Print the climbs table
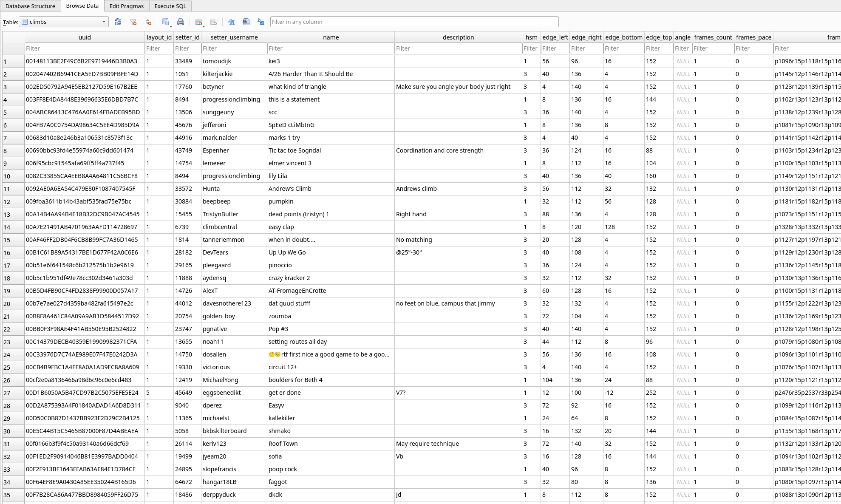Viewport: 841px width, 504px height. (181, 22)
